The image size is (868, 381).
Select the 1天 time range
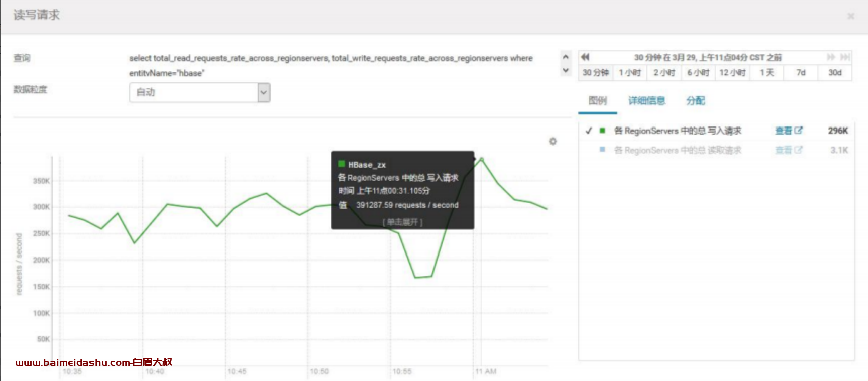pyautogui.click(x=767, y=73)
